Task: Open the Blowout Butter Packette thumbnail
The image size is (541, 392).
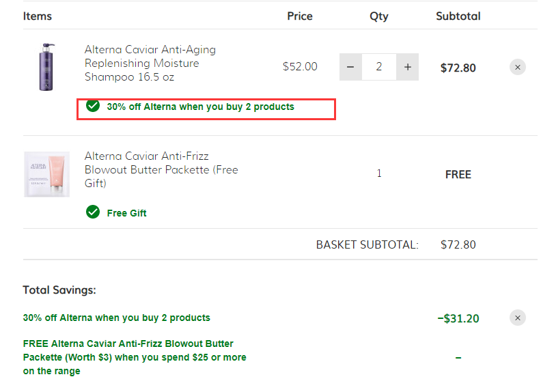Action: point(47,174)
